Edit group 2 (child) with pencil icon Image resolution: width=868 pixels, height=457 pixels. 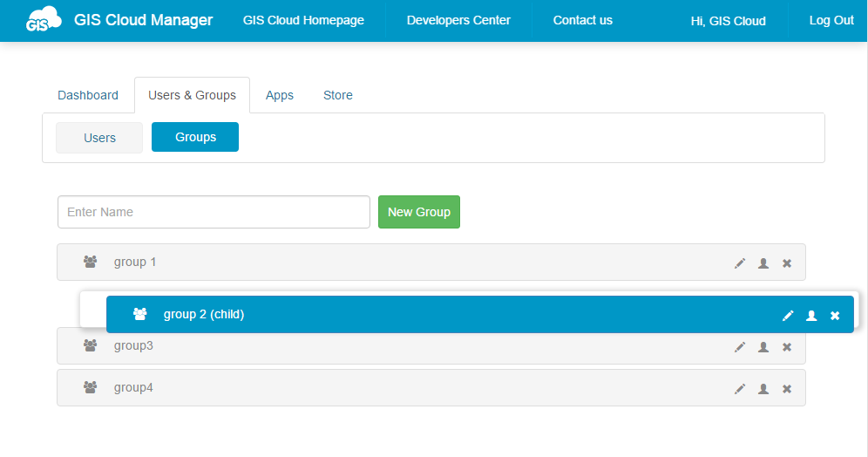pos(788,315)
